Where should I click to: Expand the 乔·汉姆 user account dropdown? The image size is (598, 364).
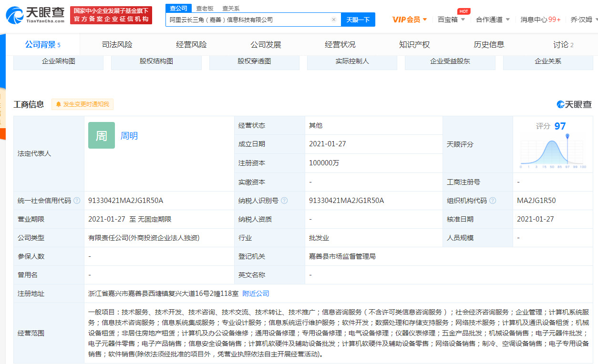click(584, 20)
